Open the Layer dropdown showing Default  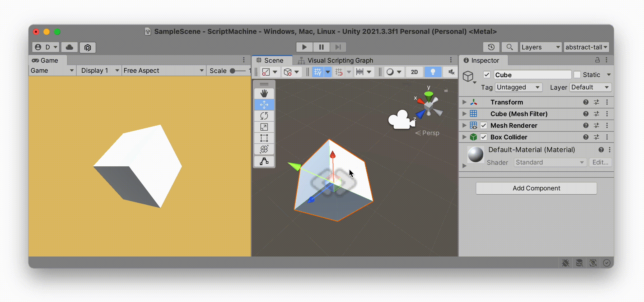pyautogui.click(x=590, y=87)
